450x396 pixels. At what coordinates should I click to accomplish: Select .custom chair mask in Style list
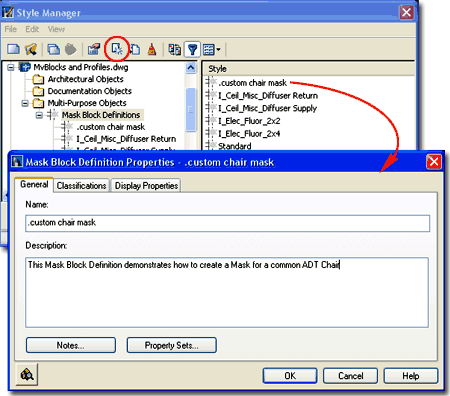(x=252, y=83)
